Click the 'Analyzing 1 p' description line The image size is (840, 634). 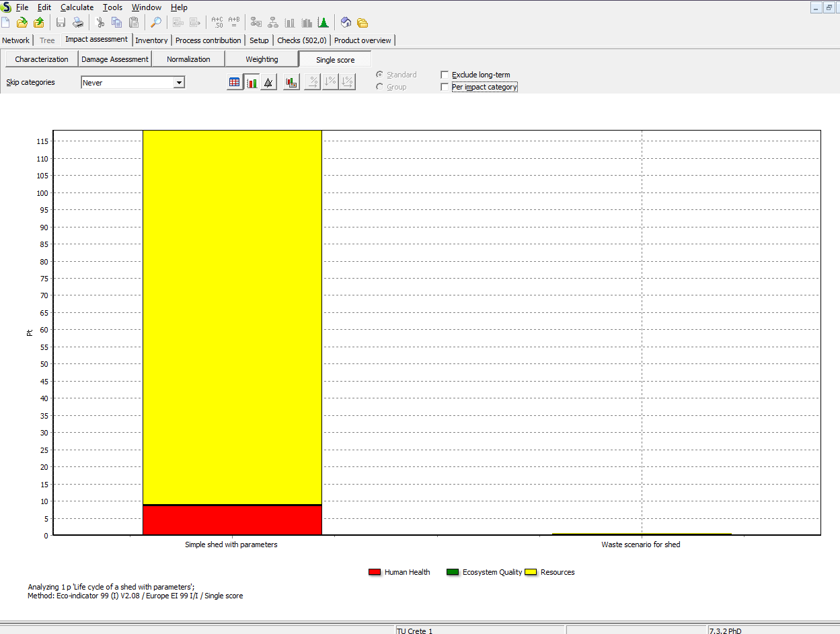pos(111,587)
